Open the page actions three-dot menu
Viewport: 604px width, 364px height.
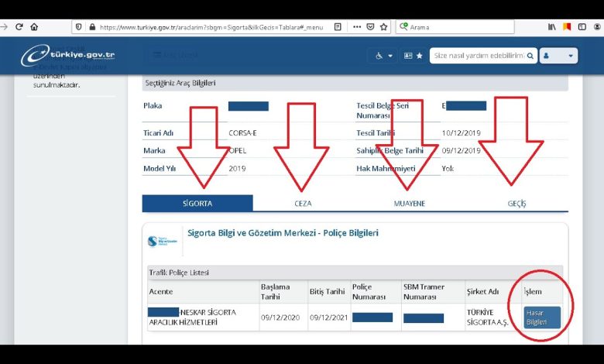(357, 26)
